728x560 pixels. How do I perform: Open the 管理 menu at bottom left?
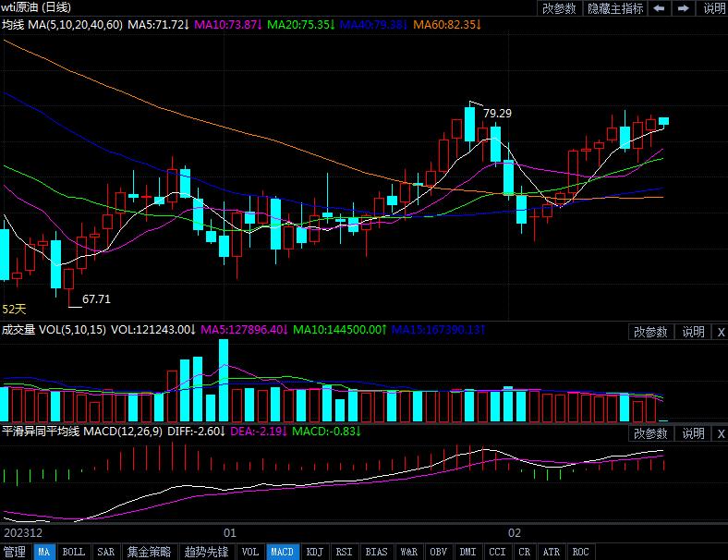[x=15, y=552]
